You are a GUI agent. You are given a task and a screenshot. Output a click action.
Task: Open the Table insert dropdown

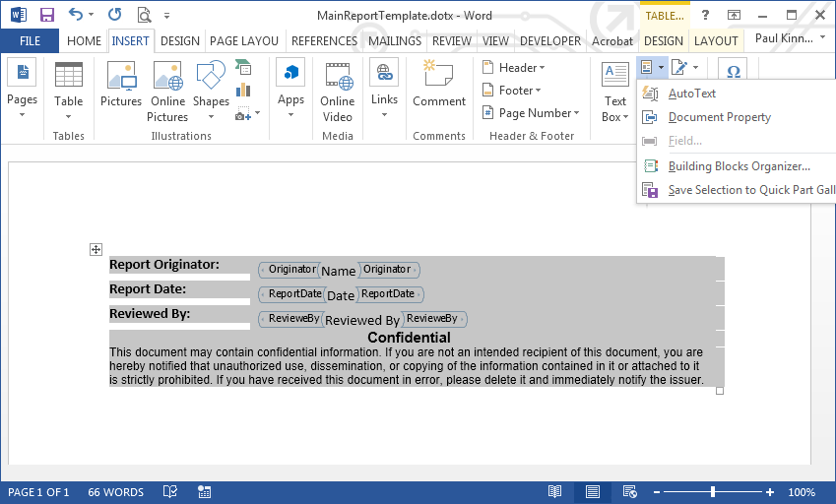coord(68,92)
